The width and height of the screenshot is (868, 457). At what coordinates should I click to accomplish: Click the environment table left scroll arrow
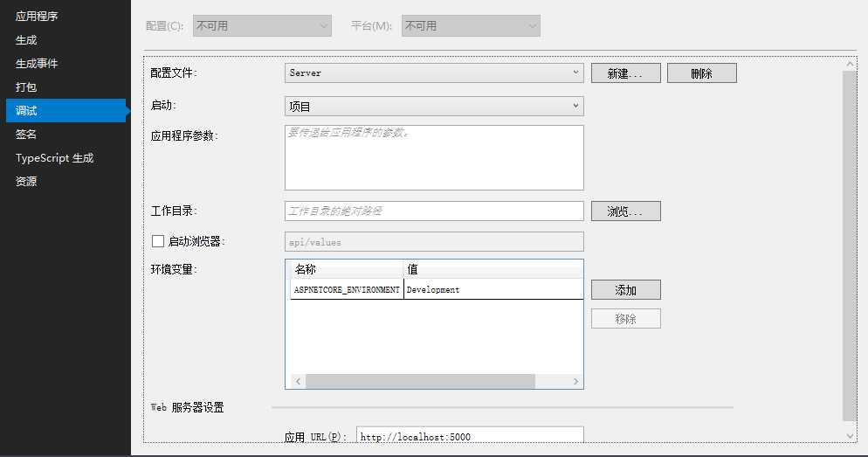(x=298, y=381)
